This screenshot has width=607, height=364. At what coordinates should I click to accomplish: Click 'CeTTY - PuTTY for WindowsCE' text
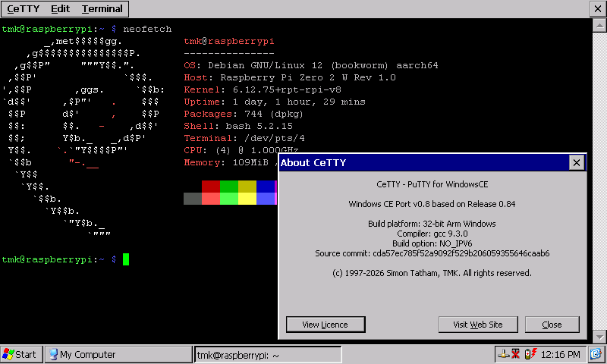432,184
